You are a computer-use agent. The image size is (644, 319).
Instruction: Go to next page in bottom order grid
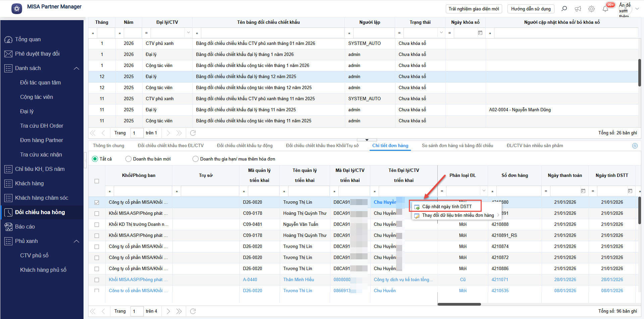[x=168, y=311]
